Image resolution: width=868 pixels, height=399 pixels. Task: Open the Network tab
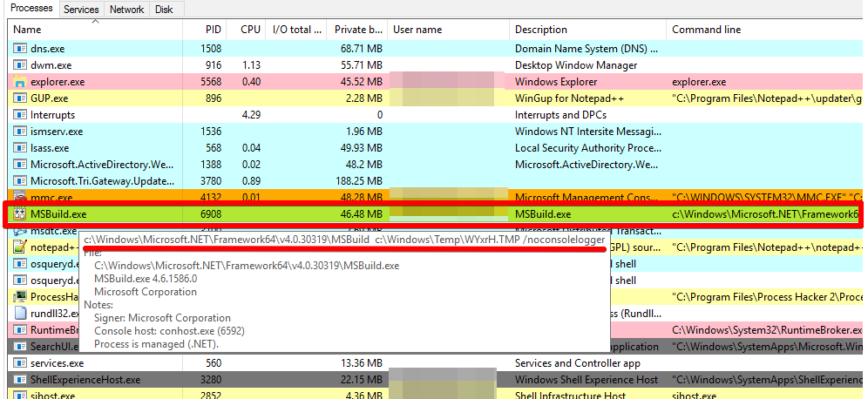tap(126, 9)
